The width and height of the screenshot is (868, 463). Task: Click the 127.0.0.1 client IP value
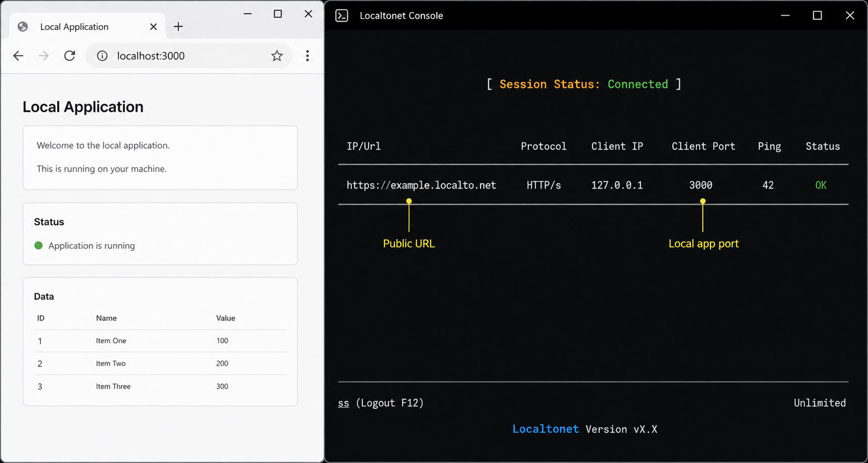coord(617,186)
